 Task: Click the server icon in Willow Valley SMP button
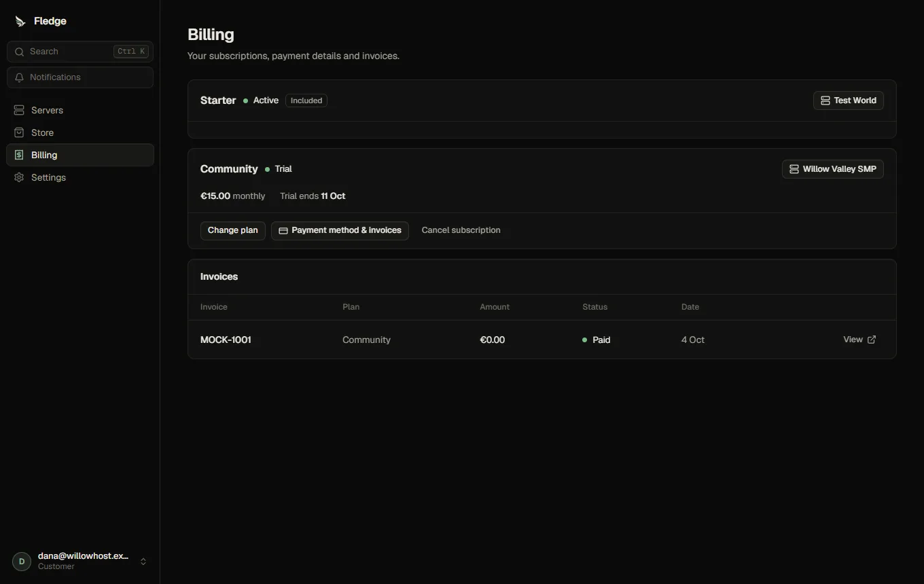(x=794, y=169)
